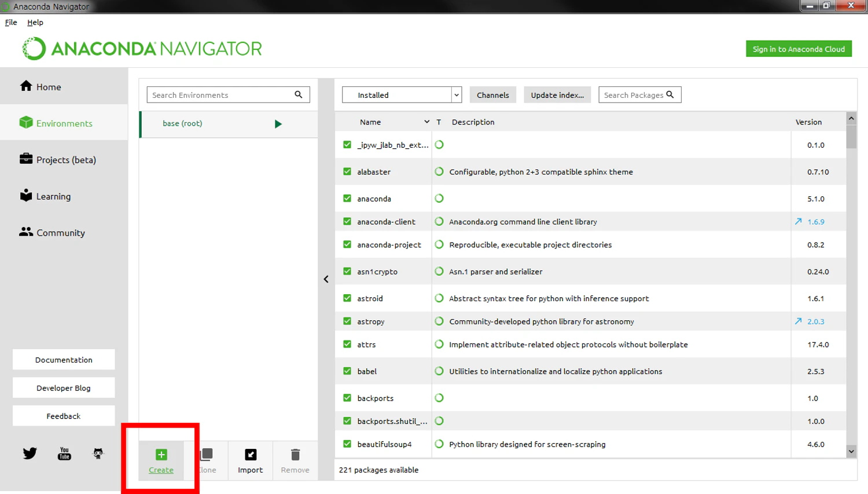Click the babel package type circle icon
868x494 pixels.
439,371
